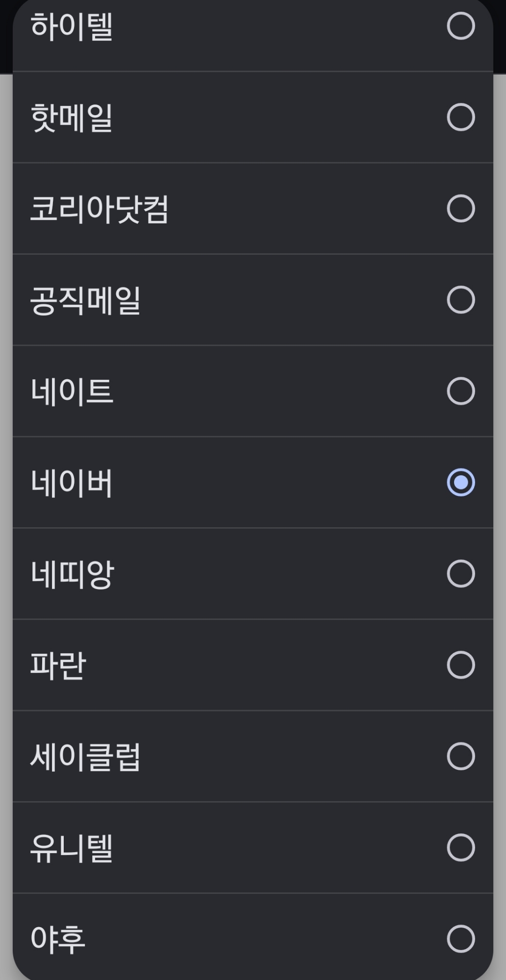Select the 야후 radio button
This screenshot has height=980, width=506.
461,939
